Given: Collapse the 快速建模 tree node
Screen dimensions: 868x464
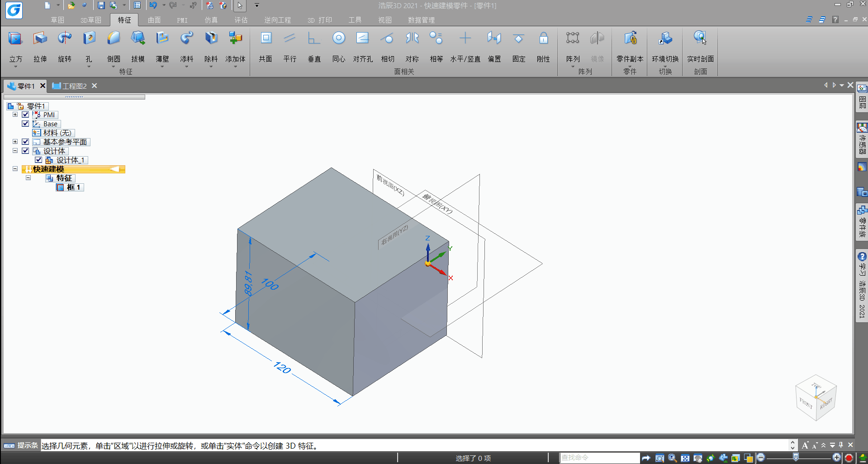Looking at the screenshot, I should 15,169.
